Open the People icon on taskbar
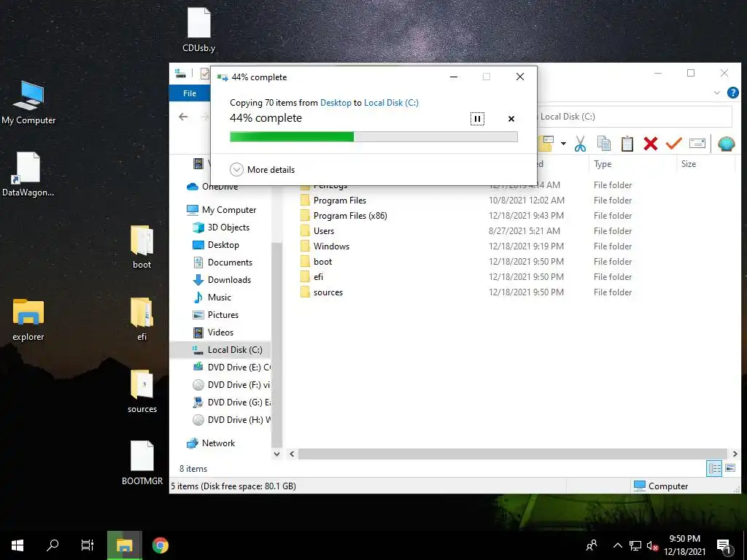The width and height of the screenshot is (747, 560). point(591,545)
